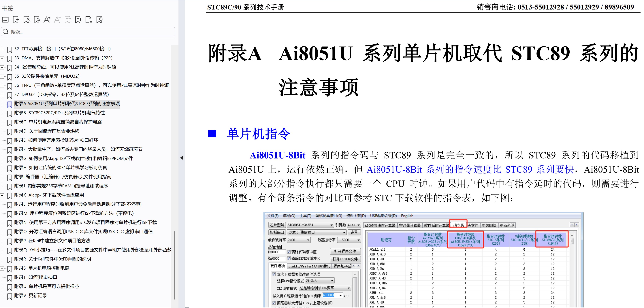644x308 pixels.
Task: Click the find bookmark magnifier icon
Action: tap(37, 20)
